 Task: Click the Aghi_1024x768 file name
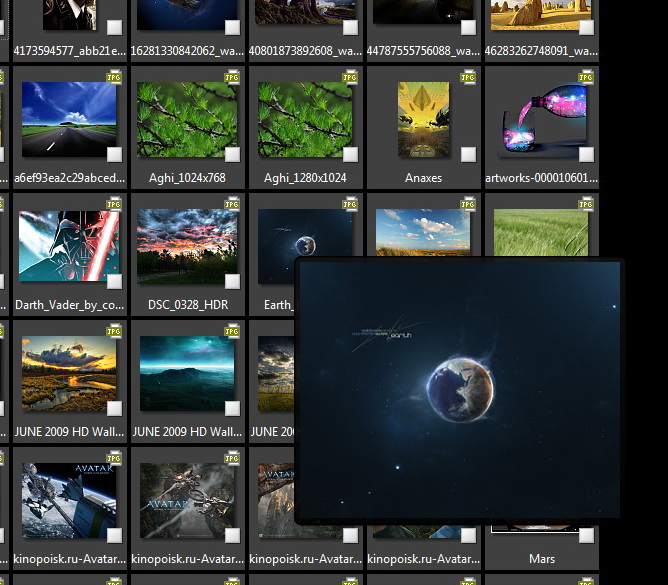tap(187, 178)
